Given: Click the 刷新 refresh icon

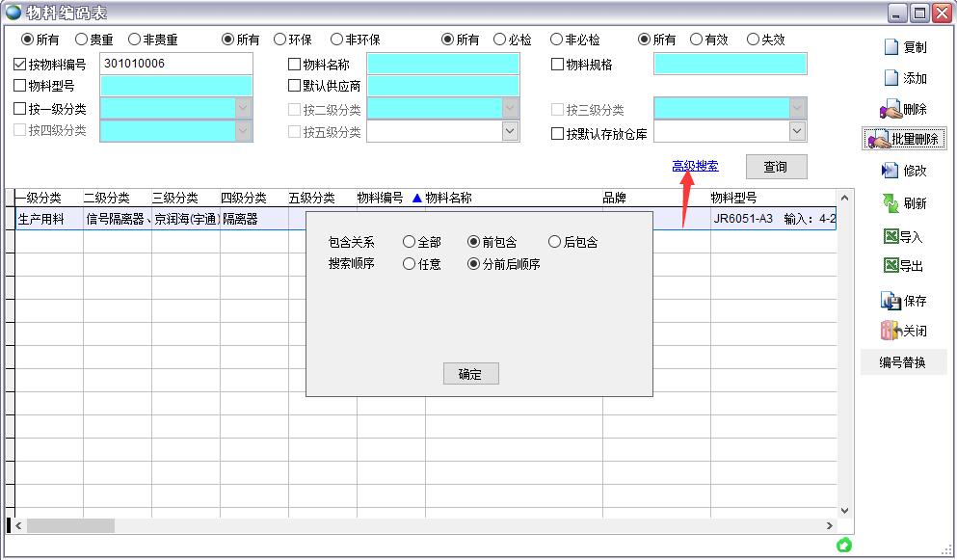Looking at the screenshot, I should (904, 204).
